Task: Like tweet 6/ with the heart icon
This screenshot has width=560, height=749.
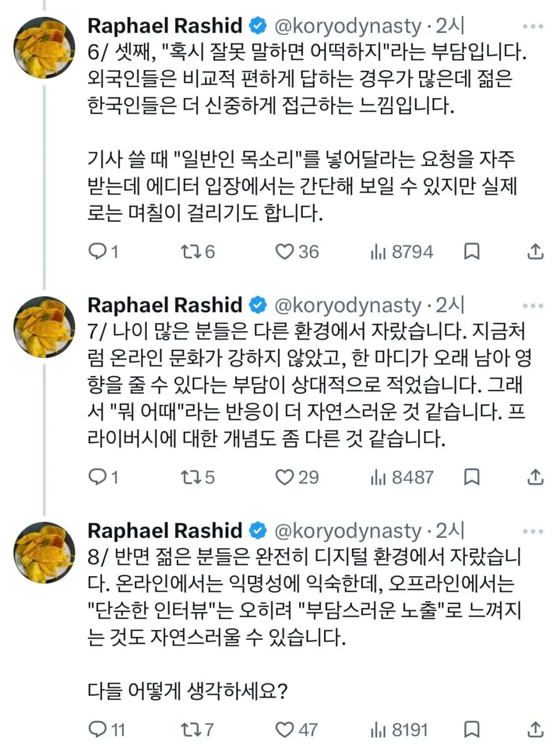Action: point(285,251)
